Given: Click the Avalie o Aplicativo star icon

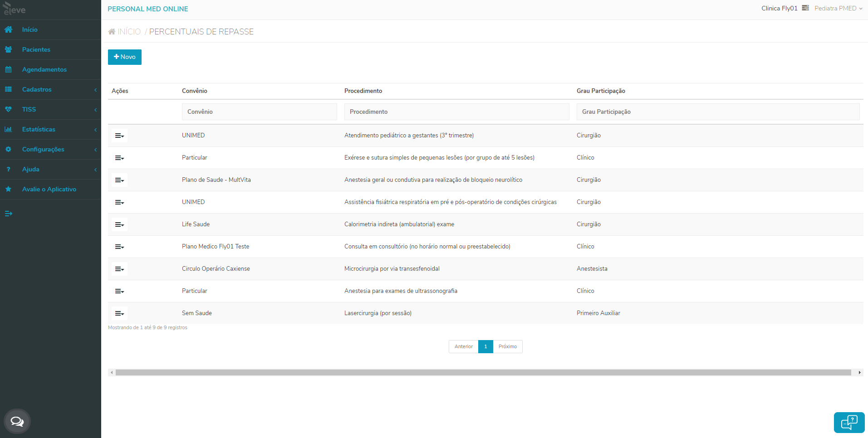Looking at the screenshot, I should [8, 189].
